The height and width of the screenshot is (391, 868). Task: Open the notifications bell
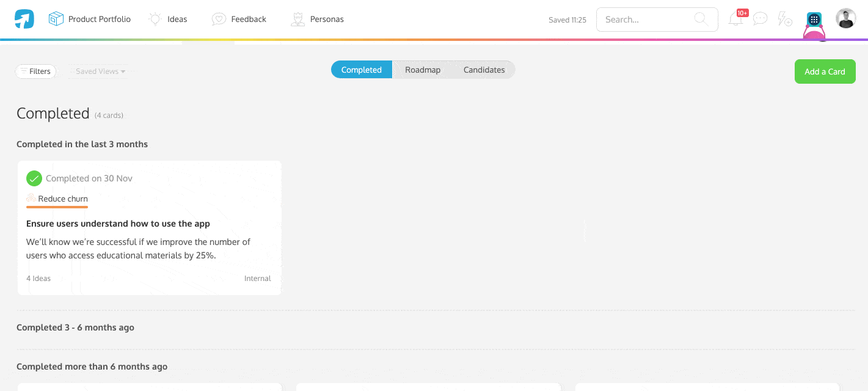[736, 20]
